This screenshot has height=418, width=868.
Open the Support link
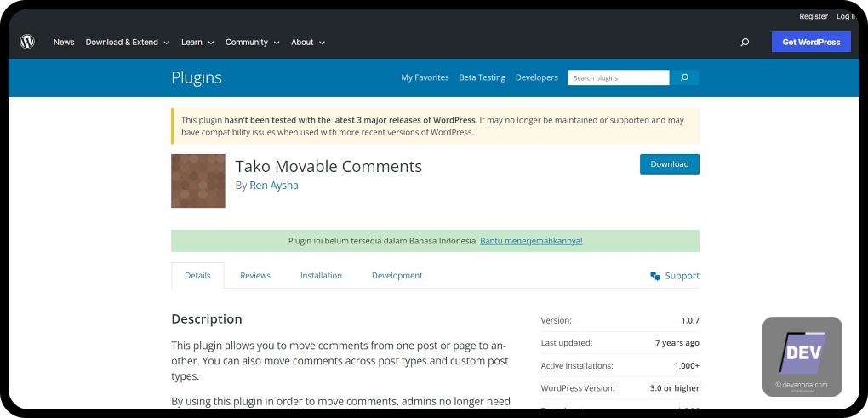pos(675,276)
